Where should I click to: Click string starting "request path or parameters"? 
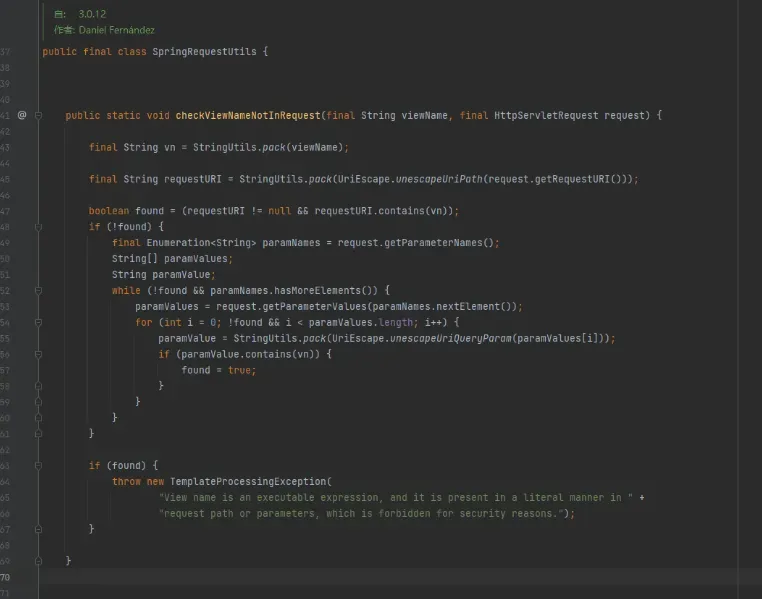(361, 513)
